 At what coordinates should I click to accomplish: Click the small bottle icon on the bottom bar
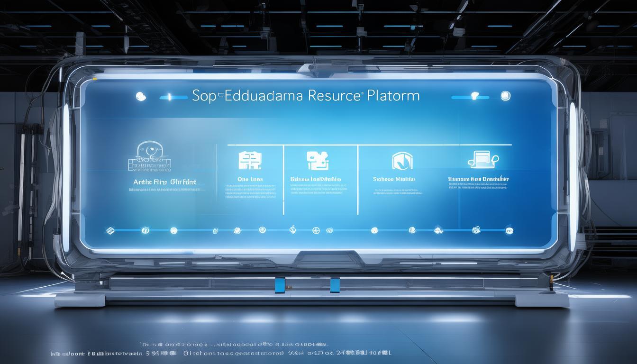coord(215,231)
